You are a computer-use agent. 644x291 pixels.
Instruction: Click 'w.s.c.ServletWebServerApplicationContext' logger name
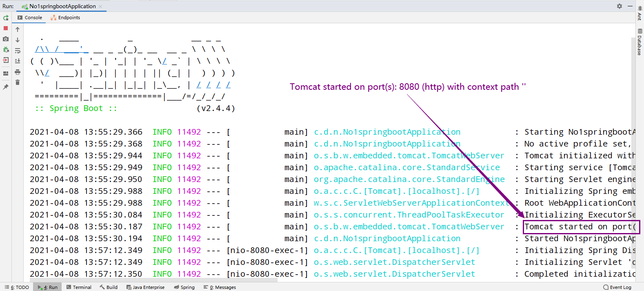point(411,203)
